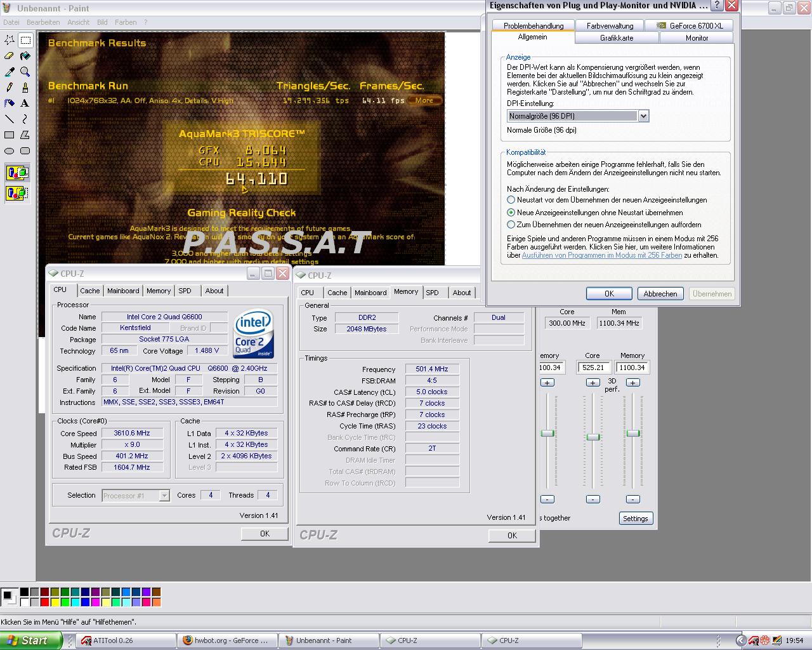Choose opaque selection mode option in toolbox

click(17, 173)
